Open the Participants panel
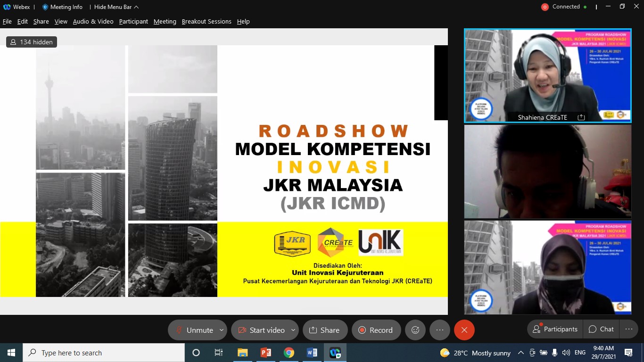The height and width of the screenshot is (362, 644). 555,329
